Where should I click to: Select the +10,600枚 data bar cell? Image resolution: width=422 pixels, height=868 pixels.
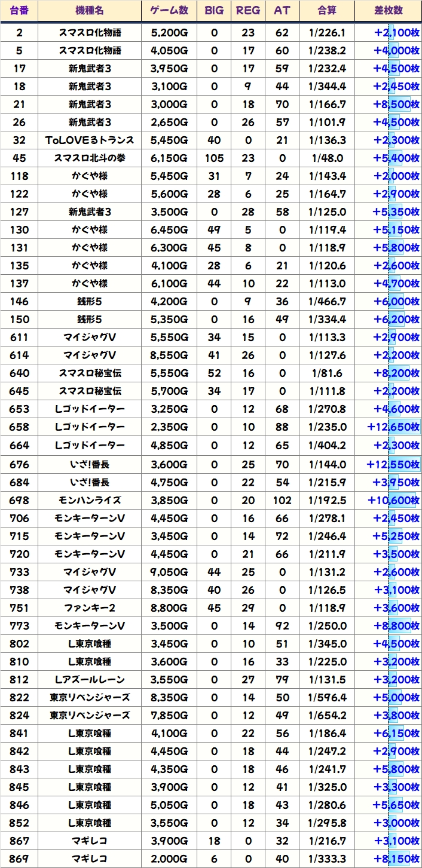(x=393, y=500)
